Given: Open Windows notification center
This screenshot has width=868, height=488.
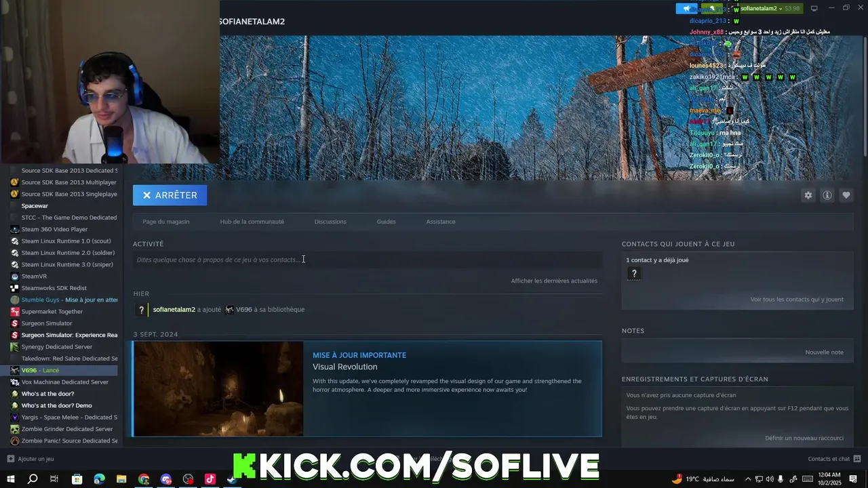Looking at the screenshot, I should point(853,479).
